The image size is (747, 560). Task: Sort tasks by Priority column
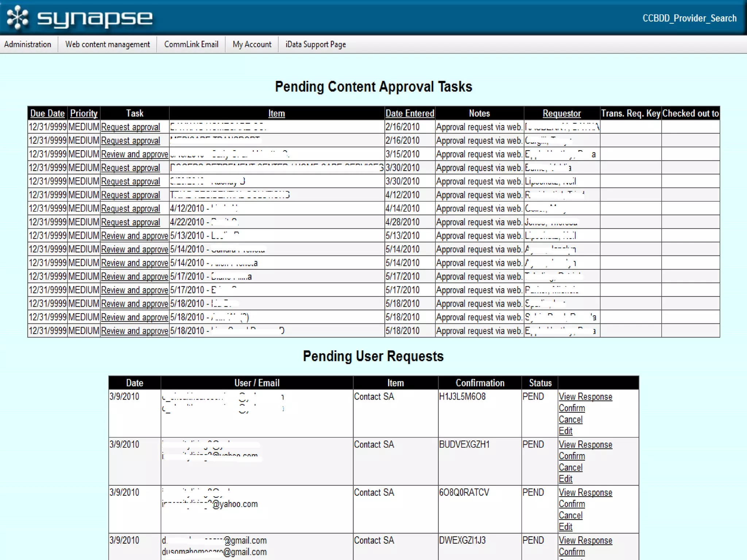point(84,113)
